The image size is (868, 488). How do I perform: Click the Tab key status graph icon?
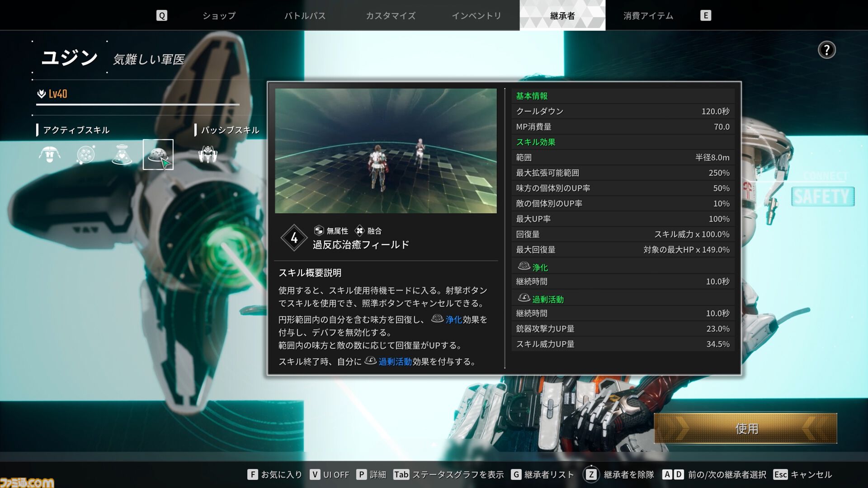(x=401, y=474)
